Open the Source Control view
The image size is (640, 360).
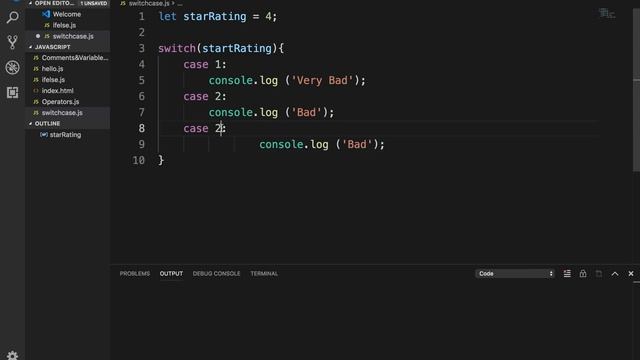13,42
